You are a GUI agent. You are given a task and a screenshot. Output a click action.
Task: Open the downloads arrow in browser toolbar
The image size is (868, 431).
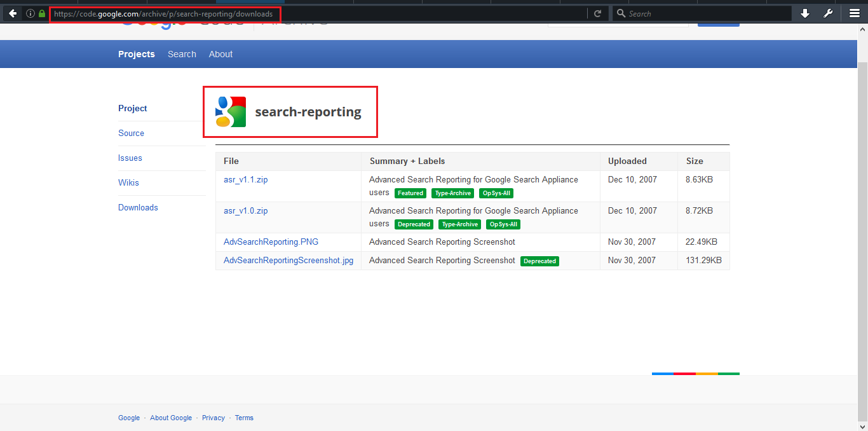[805, 13]
